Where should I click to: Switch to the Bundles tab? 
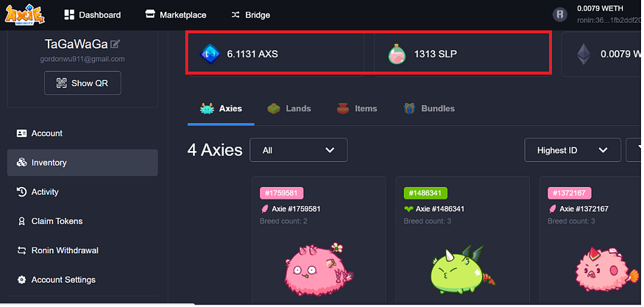429,109
